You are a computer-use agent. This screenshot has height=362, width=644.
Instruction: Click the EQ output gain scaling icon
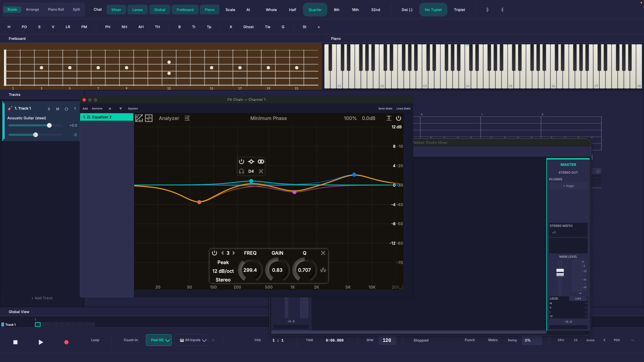389,118
